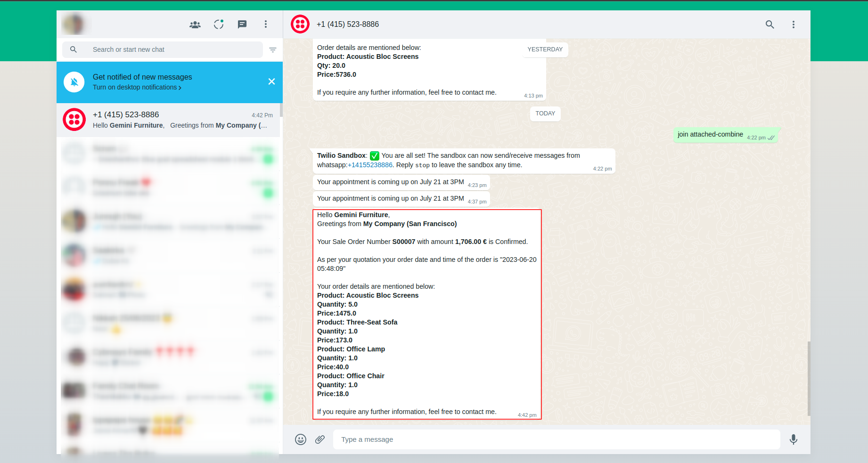The image size is (868, 463).
Task: Click 'Price:1475.0' in the order message
Action: (336, 314)
